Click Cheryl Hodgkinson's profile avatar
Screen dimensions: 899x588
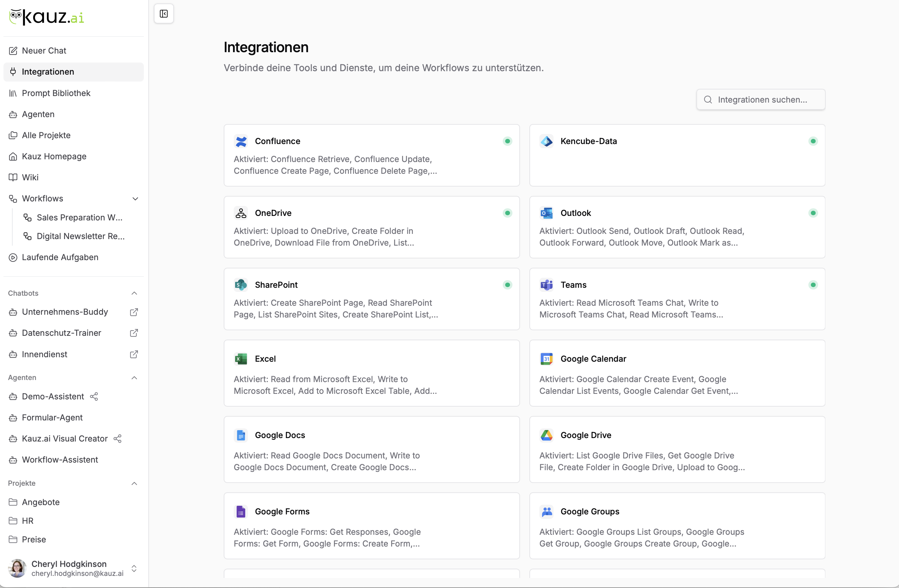point(17,568)
